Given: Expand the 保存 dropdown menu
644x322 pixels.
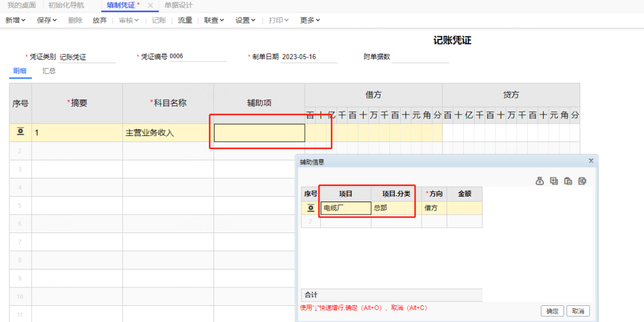Looking at the screenshot, I should tap(47, 20).
